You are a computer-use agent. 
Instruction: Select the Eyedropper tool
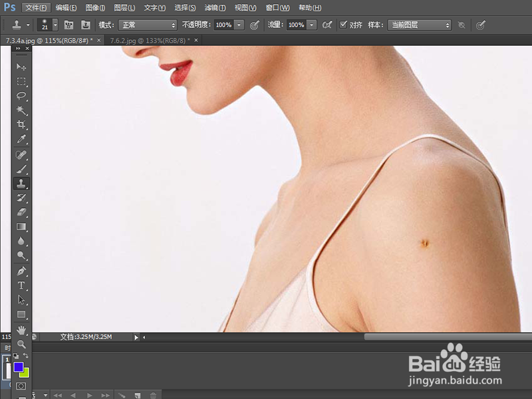(21, 139)
